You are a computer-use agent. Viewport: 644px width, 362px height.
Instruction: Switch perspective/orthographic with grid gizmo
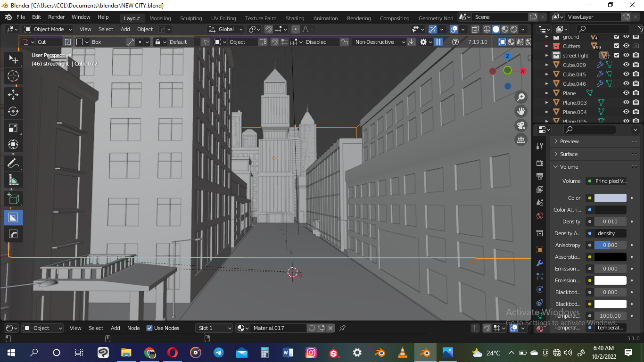(521, 140)
